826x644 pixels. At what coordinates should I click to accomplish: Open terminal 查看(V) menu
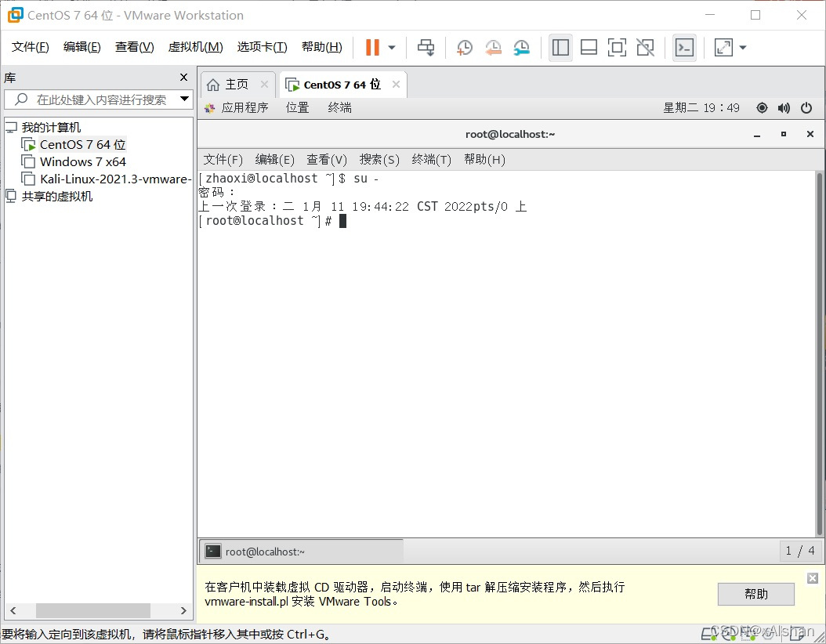click(x=327, y=160)
